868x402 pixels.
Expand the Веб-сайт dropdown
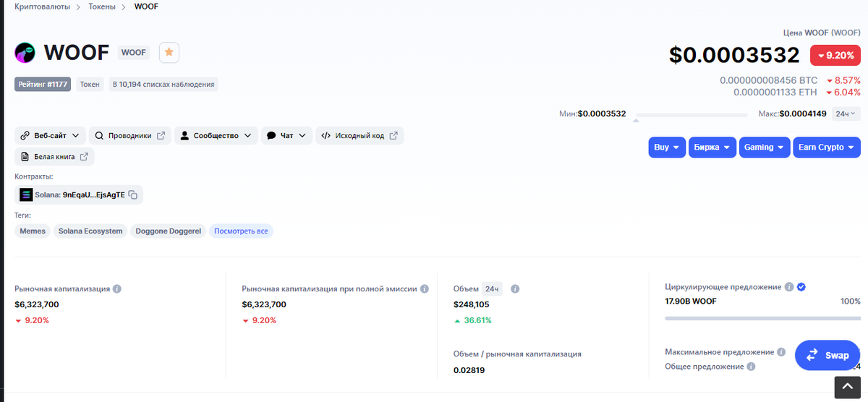[x=50, y=135]
